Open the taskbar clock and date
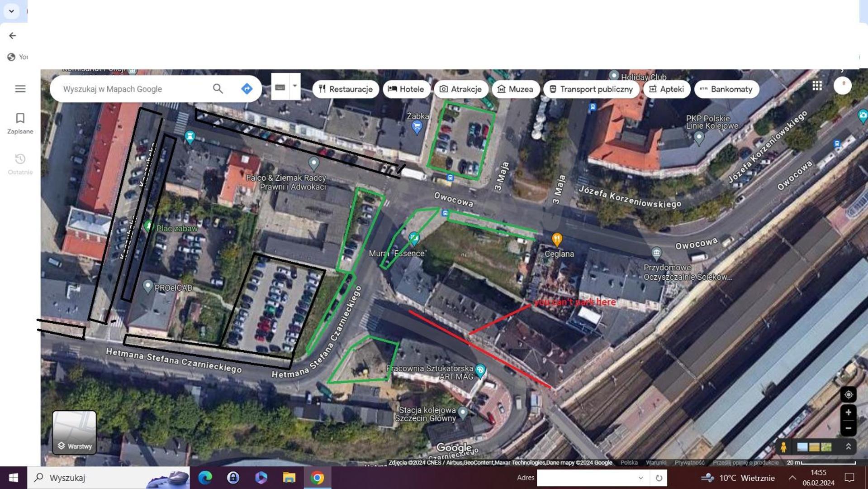Viewport: 868px width, 489px height. pos(819,478)
